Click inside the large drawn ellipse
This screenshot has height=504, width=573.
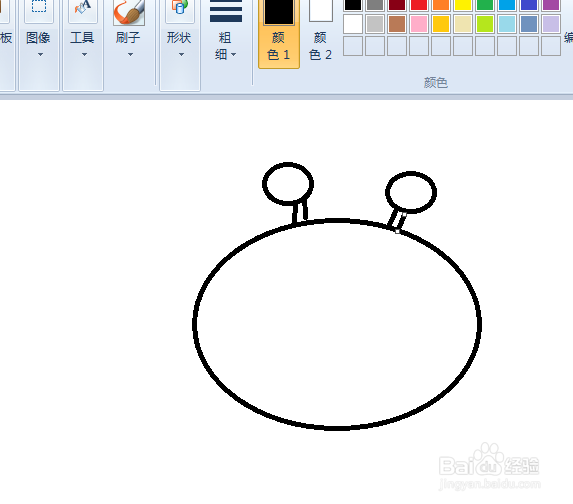pyautogui.click(x=337, y=324)
